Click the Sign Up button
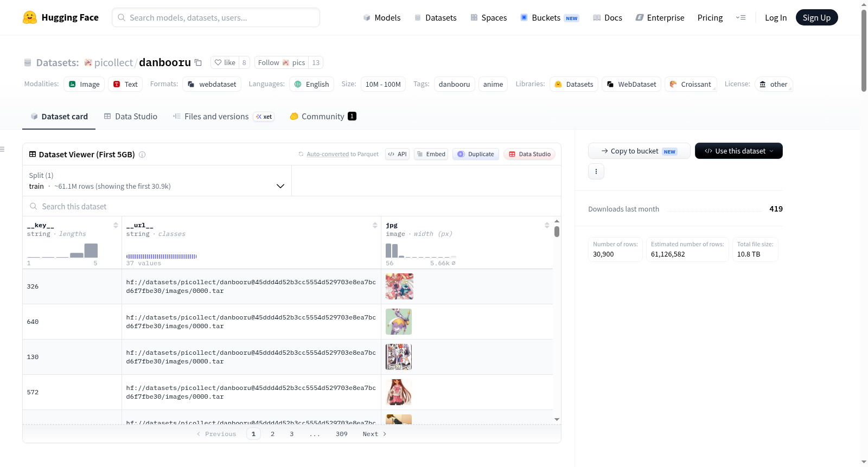This screenshot has width=868, height=467. [816, 17]
